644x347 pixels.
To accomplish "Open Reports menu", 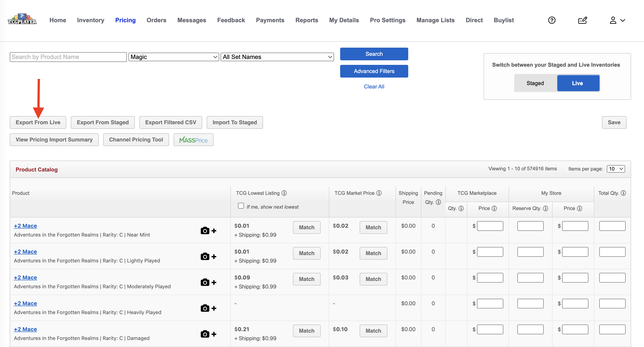I will click(x=307, y=20).
